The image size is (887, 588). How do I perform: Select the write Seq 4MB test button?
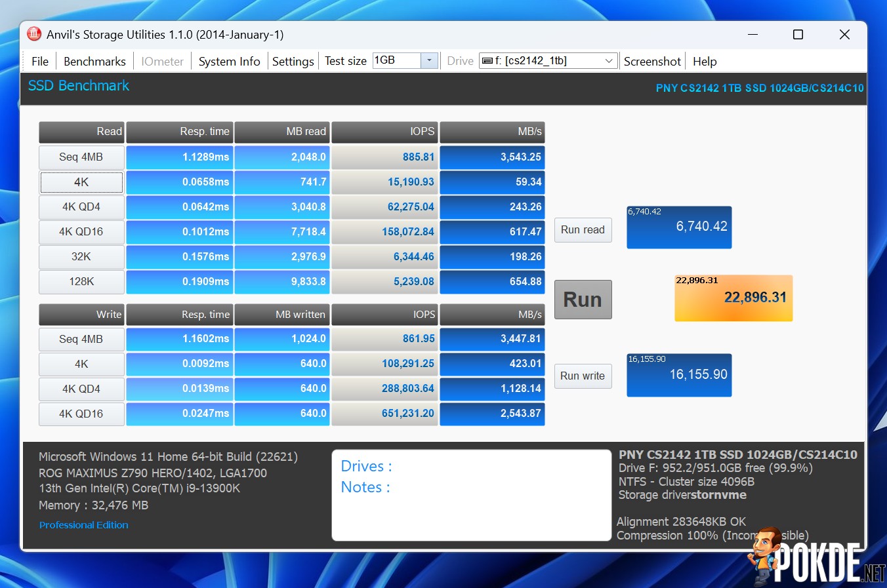click(x=81, y=340)
